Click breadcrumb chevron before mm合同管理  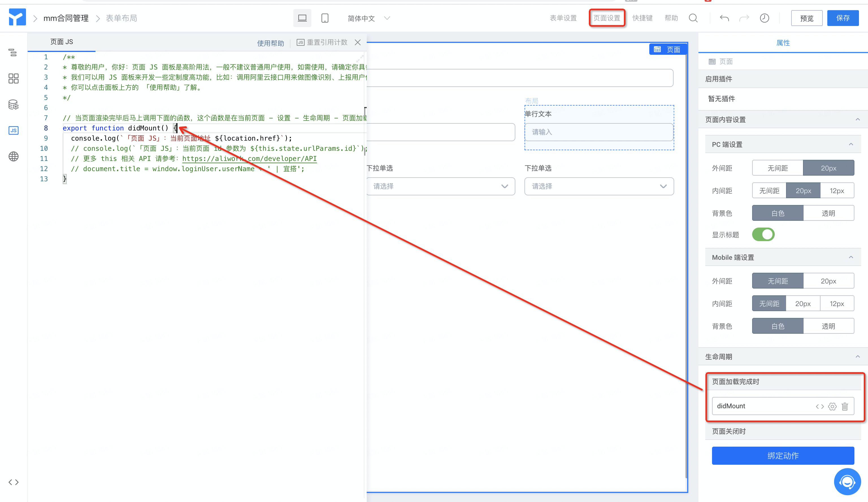[x=35, y=18]
